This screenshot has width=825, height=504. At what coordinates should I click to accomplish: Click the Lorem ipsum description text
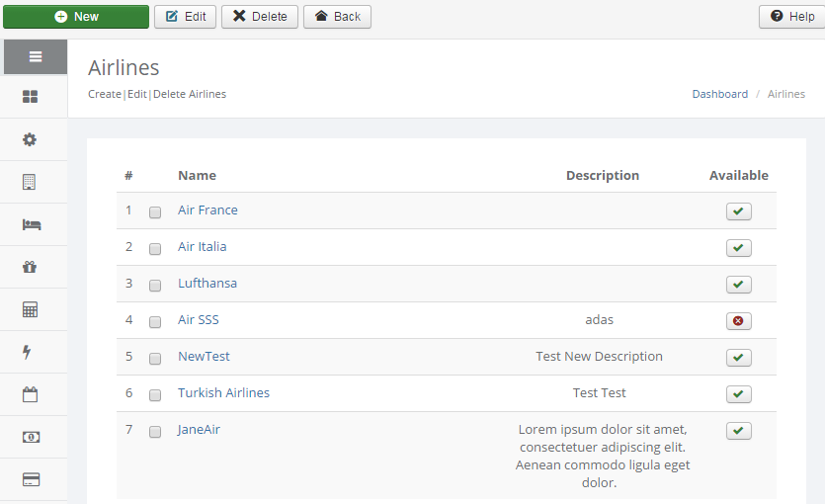603,457
